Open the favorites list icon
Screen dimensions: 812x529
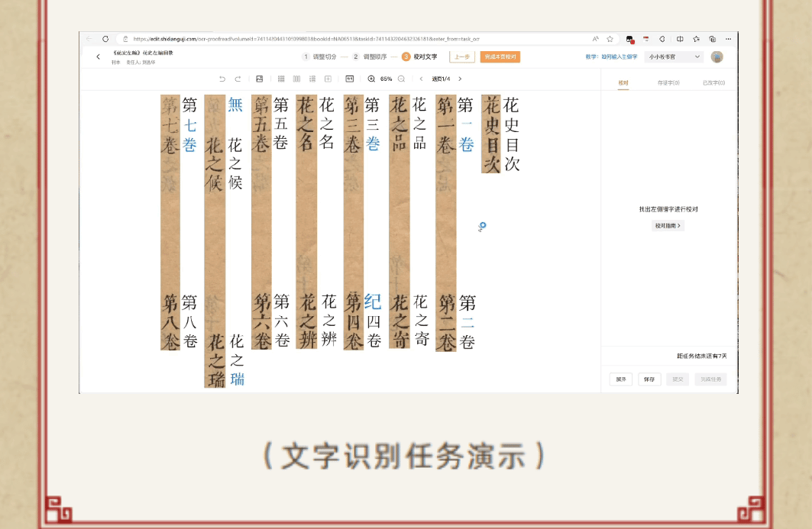pyautogui.click(x=696, y=39)
